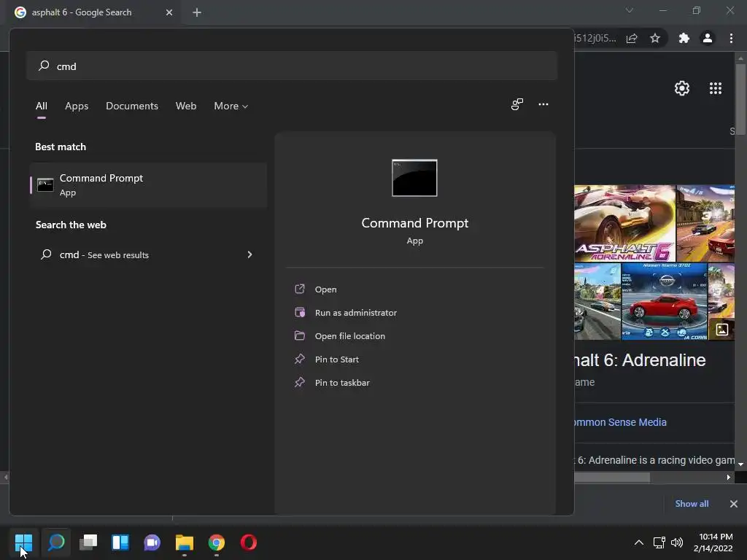Launch Opera browser from the taskbar
747x560 pixels.
point(249,542)
